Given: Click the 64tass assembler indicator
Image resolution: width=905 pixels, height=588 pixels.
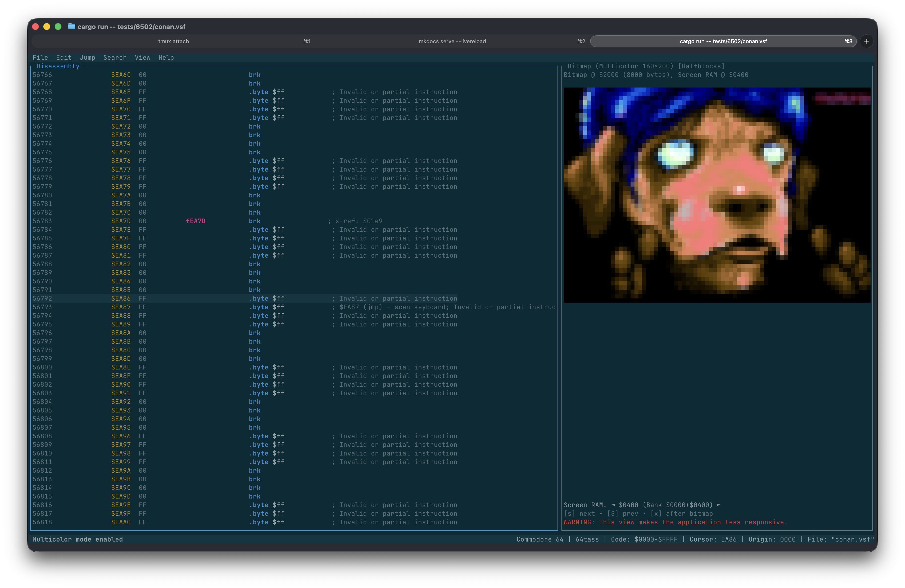Looking at the screenshot, I should (x=587, y=539).
